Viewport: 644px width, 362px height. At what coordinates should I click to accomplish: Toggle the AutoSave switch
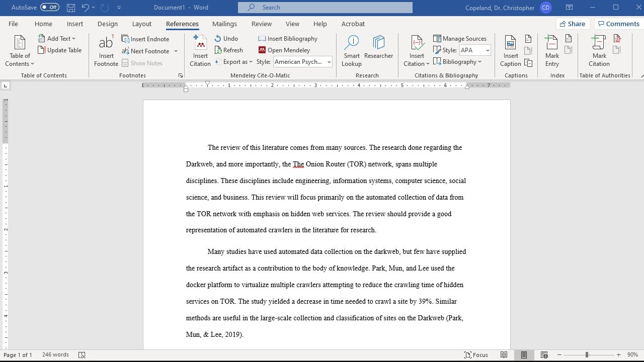(x=49, y=8)
